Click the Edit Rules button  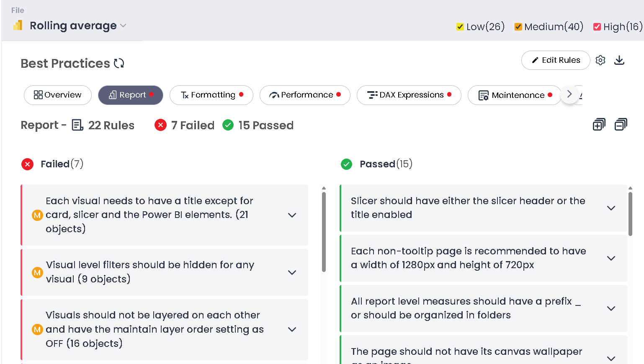[x=555, y=60]
